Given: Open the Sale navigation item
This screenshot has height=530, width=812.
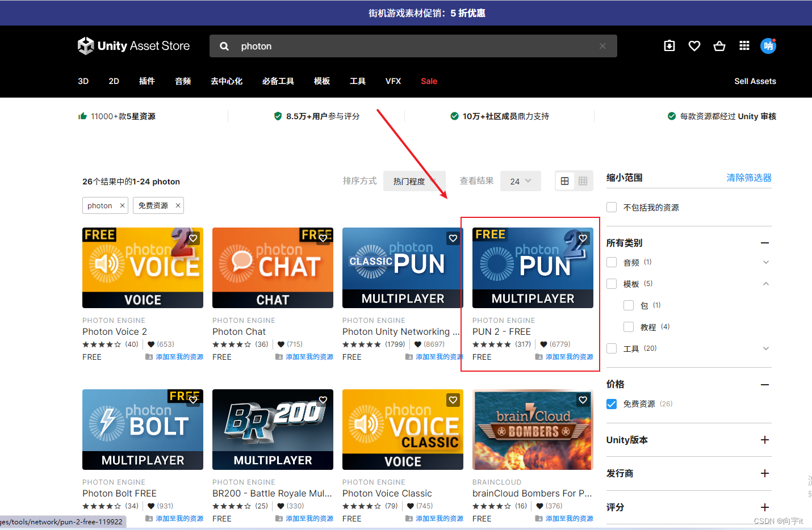Looking at the screenshot, I should (429, 81).
